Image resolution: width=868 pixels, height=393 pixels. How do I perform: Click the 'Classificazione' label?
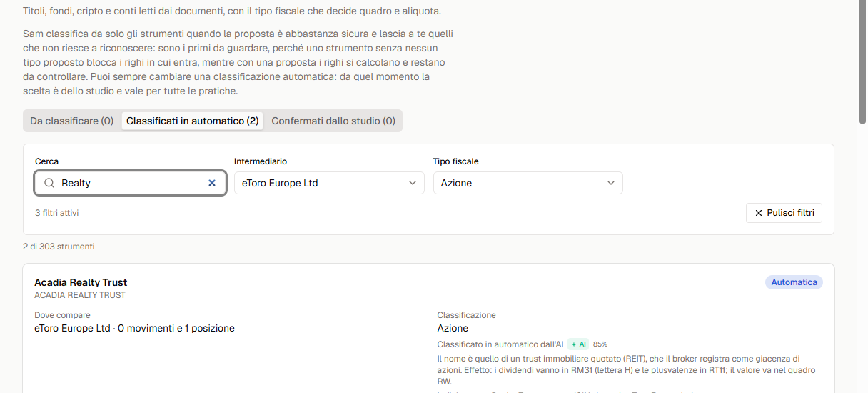[466, 315]
